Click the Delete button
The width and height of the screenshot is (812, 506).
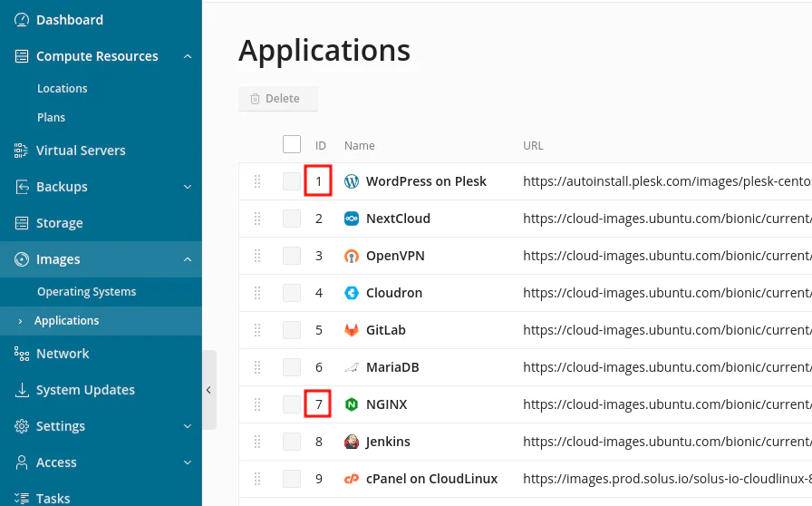278,99
